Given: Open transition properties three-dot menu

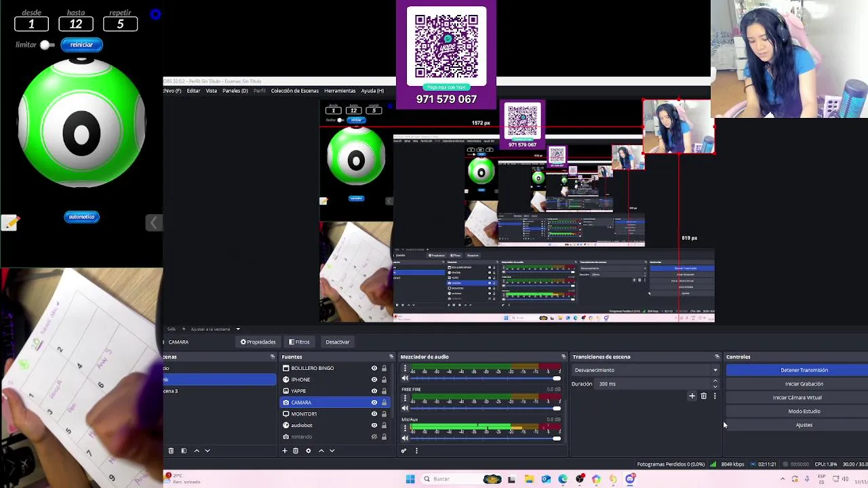Looking at the screenshot, I should 715,396.
